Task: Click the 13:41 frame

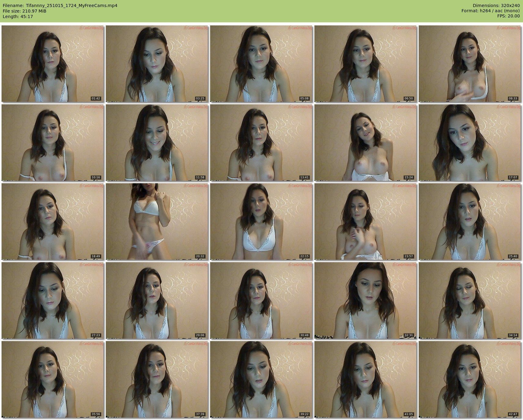Action: [261, 143]
